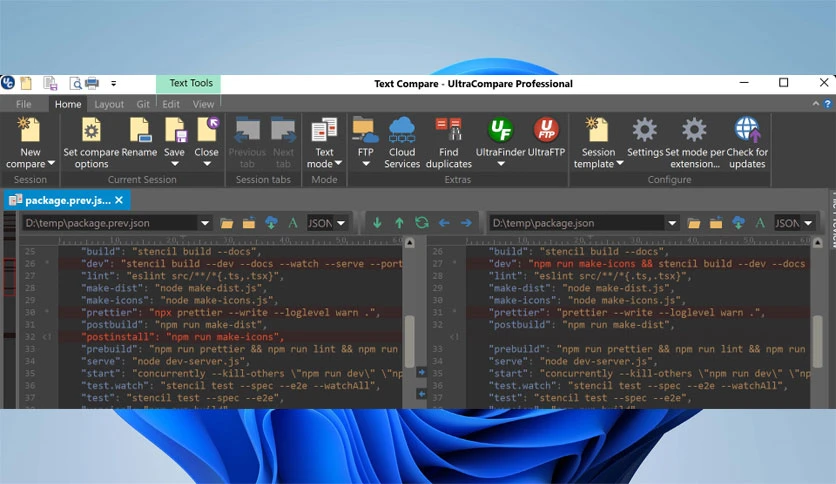Click the D:\temp\package.json path field
This screenshot has width=836, height=484.
577,223
